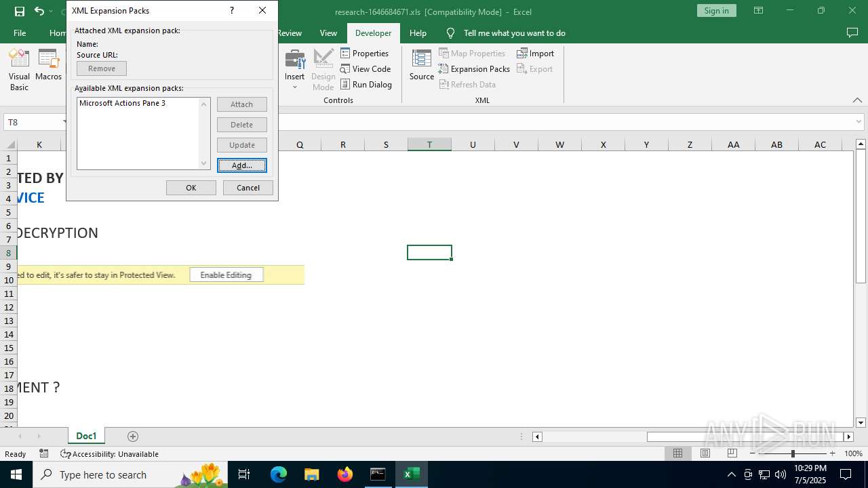Expand the formula bar
This screenshot has height=488, width=868.
[x=859, y=123]
